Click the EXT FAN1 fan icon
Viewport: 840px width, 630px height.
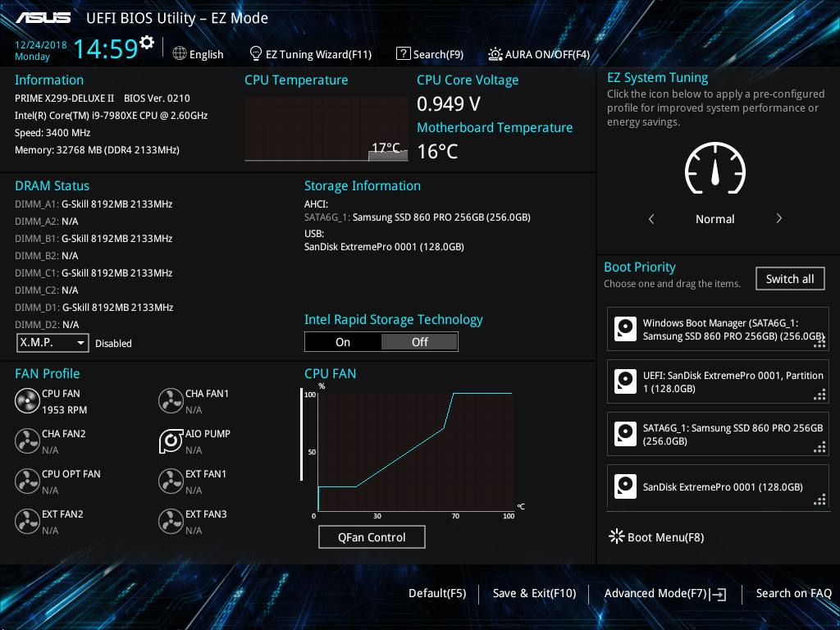coord(171,481)
